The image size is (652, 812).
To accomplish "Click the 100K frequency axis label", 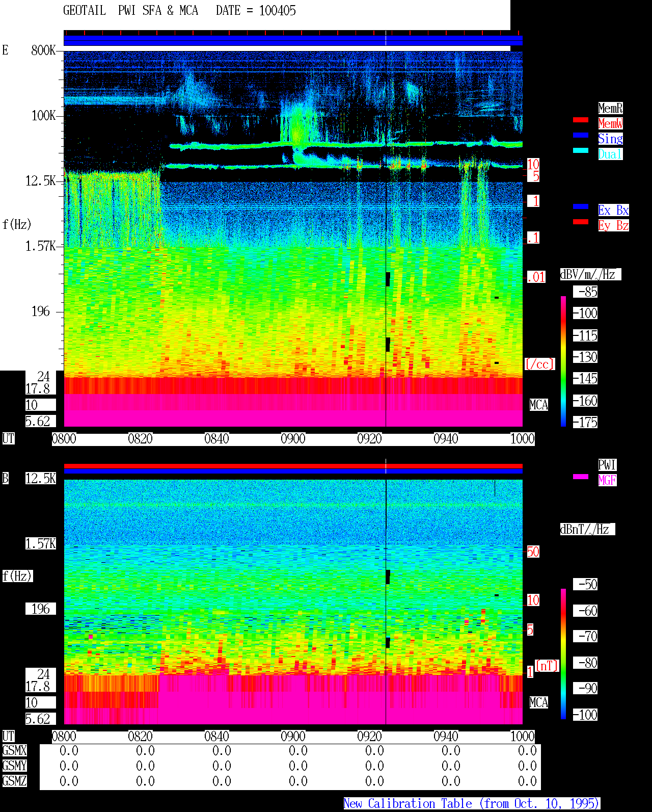I will 43,116.
